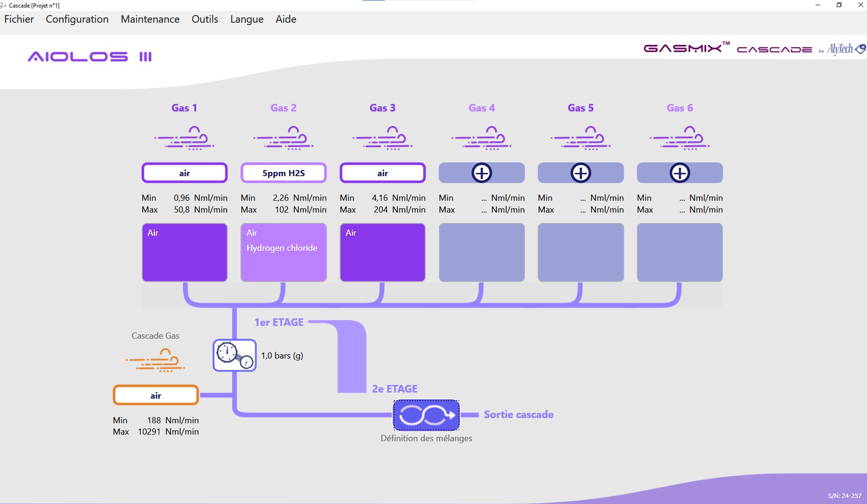The width and height of the screenshot is (867, 504).
Task: Click the Gas 6 flow icon
Action: [x=679, y=137]
